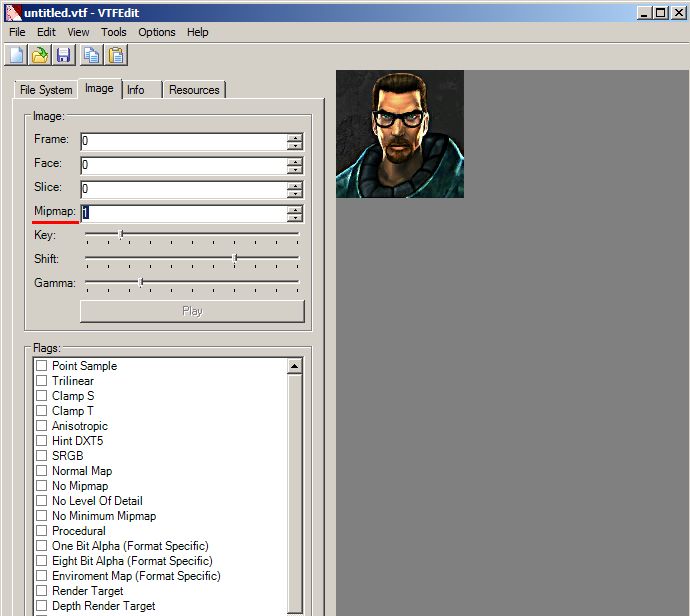Screen dimensions: 690x616
Task: Increase the Face value with up arrow
Action: [x=295, y=161]
